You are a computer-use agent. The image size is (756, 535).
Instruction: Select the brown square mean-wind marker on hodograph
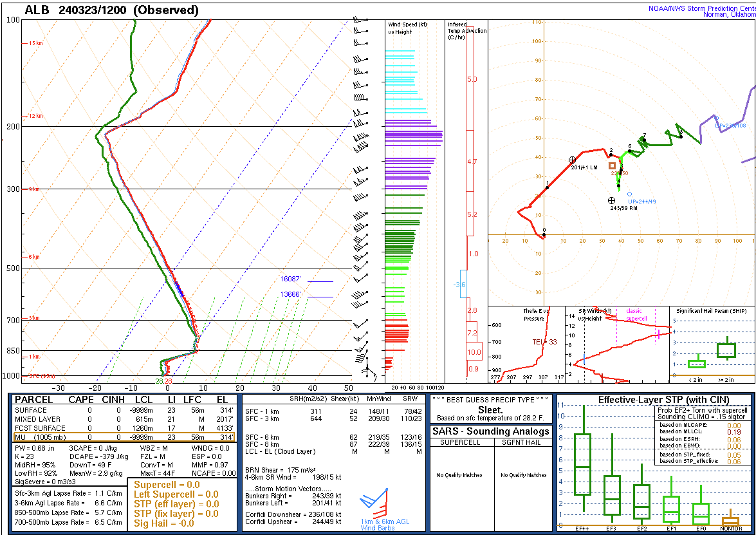[x=613, y=166]
